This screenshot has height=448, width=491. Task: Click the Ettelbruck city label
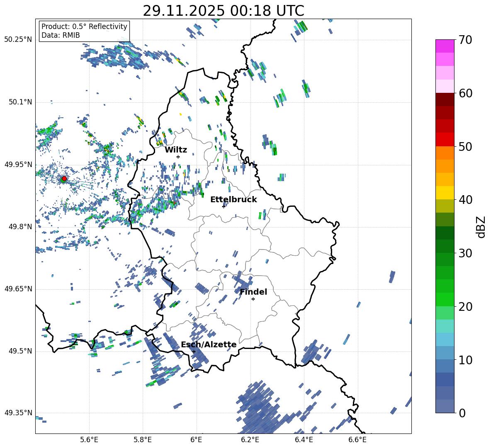233,200
